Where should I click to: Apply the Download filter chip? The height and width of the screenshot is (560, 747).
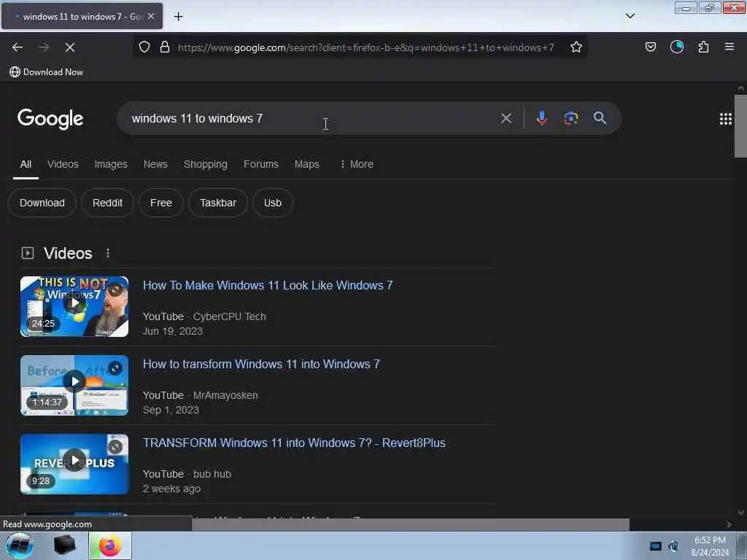click(x=42, y=203)
